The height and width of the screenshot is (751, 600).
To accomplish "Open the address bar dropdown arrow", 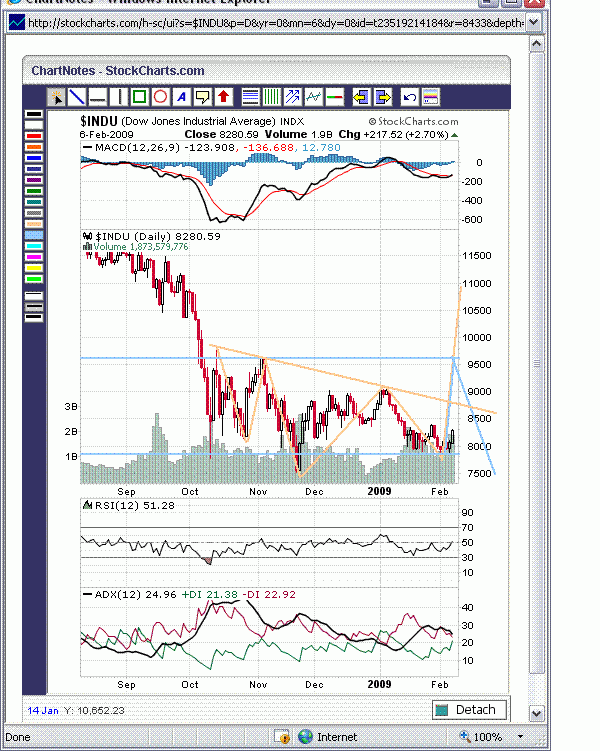I will pos(533,22).
